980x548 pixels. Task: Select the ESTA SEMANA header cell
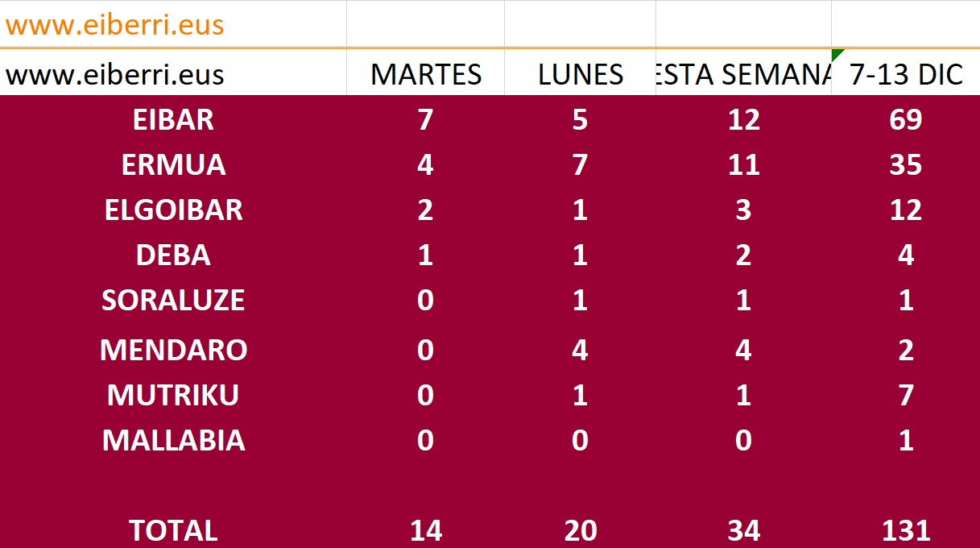tap(743, 74)
